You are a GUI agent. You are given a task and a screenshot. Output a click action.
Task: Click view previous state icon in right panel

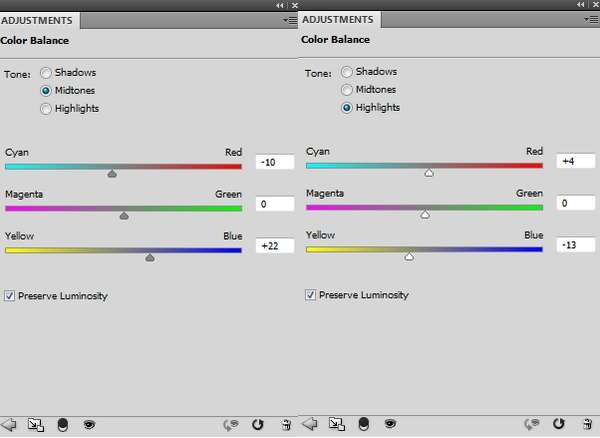tap(532, 424)
